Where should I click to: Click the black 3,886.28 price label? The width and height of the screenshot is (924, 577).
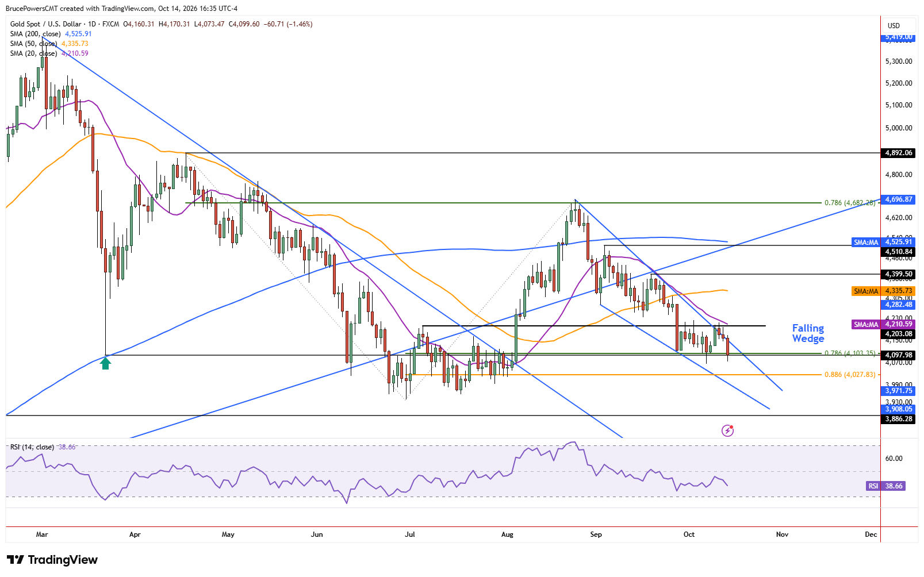click(x=898, y=419)
